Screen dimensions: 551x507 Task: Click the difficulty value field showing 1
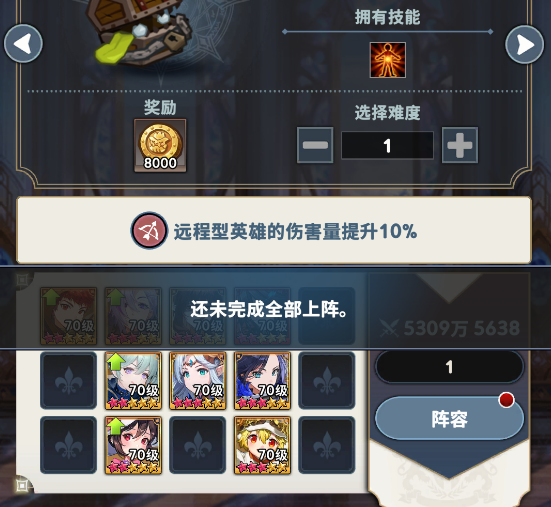[x=387, y=145]
